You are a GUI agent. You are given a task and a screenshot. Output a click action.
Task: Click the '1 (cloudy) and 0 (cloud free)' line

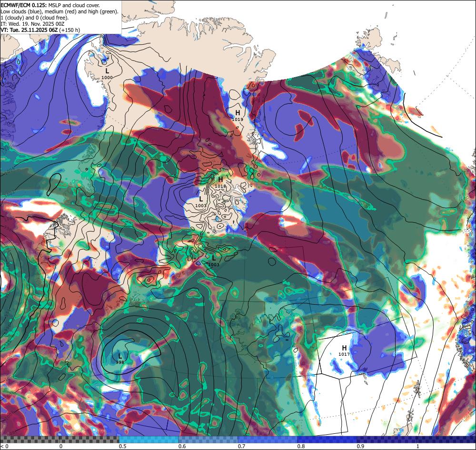(35, 18)
